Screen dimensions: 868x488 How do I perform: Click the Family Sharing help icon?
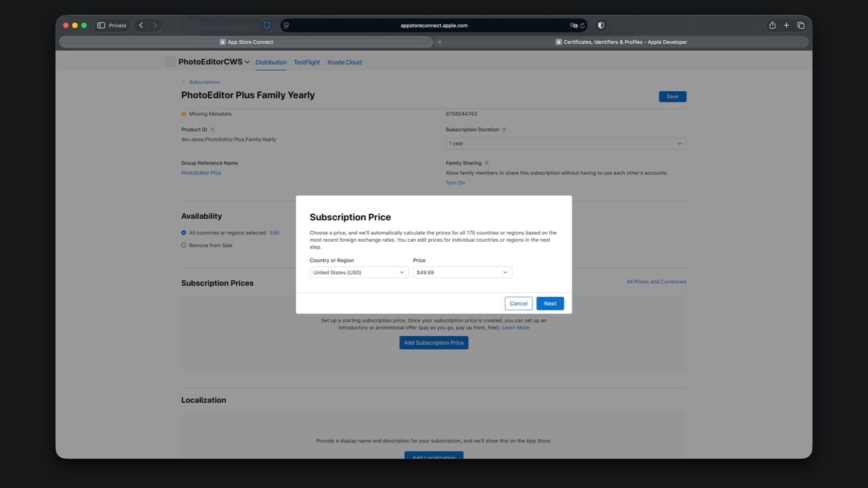(x=487, y=163)
